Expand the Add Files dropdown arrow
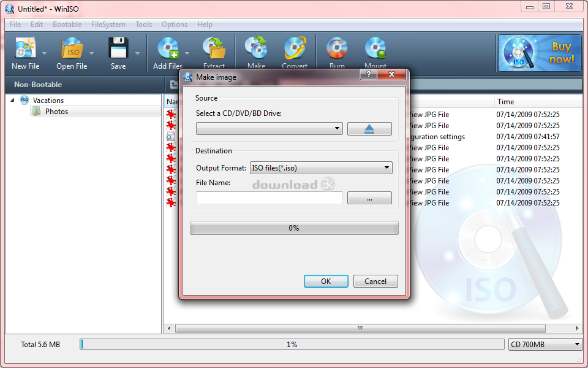 pos(187,53)
